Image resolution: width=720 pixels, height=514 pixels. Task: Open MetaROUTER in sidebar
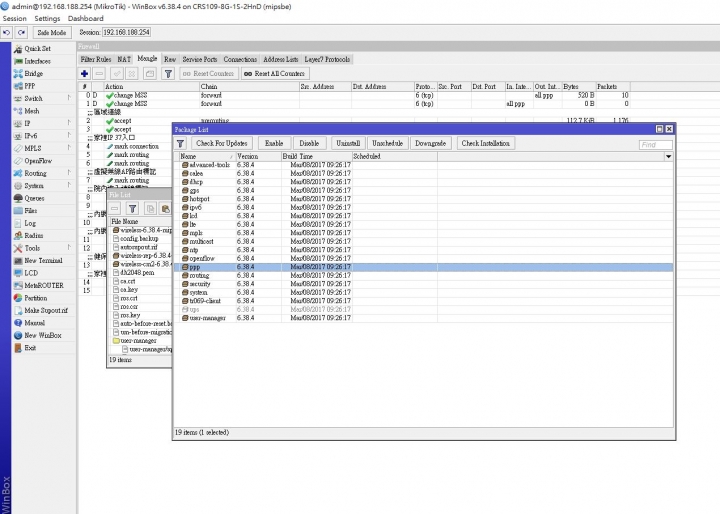tap(44, 285)
